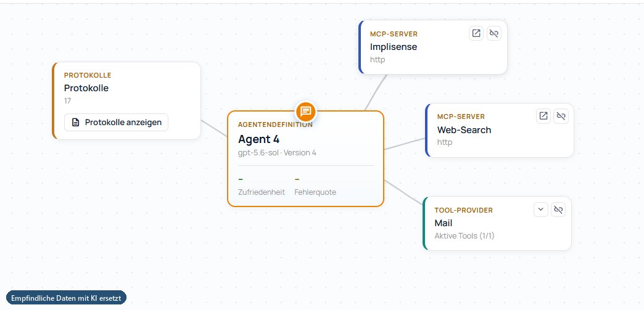Image resolution: width=644 pixels, height=310 pixels.
Task: Unlink the Web-Search MCP server
Action: coord(561,116)
